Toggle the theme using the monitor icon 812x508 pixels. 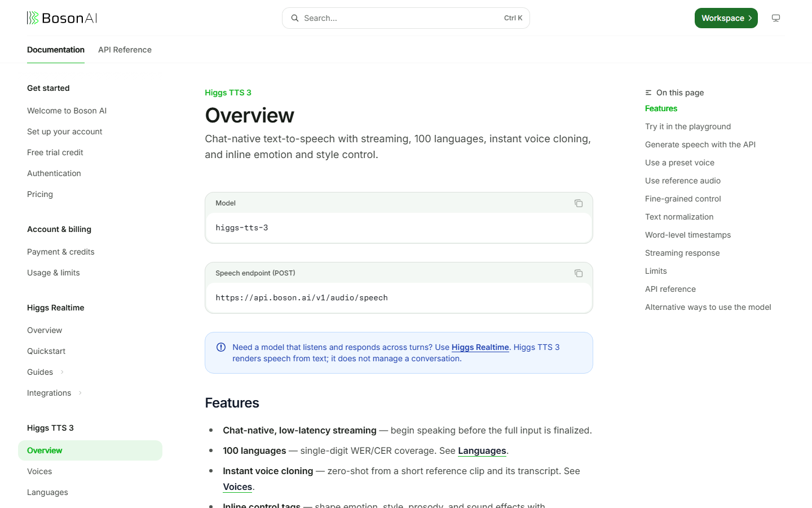(776, 18)
